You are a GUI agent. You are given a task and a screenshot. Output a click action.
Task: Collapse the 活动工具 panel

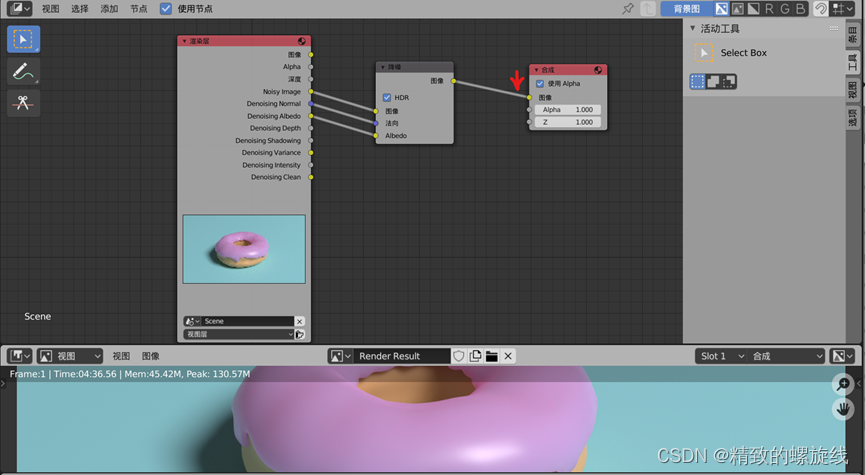(x=693, y=28)
